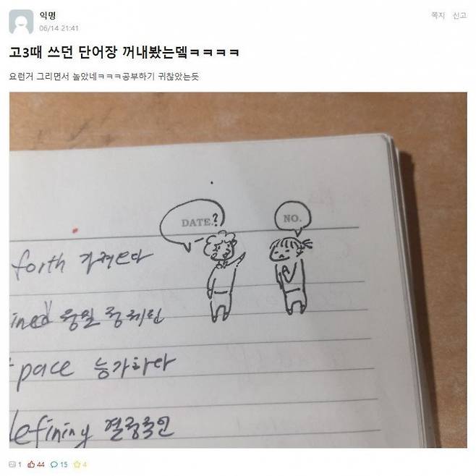Click the star scrap icon

pos(77,464)
